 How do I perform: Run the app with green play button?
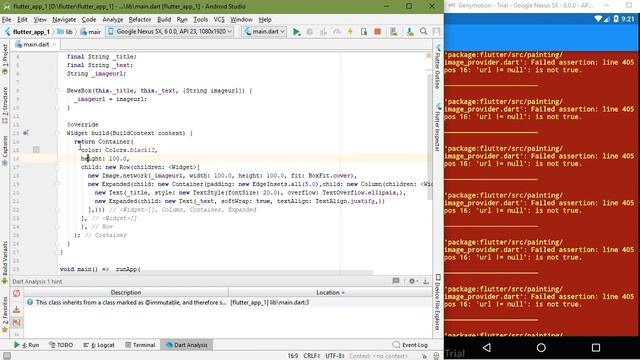point(296,31)
